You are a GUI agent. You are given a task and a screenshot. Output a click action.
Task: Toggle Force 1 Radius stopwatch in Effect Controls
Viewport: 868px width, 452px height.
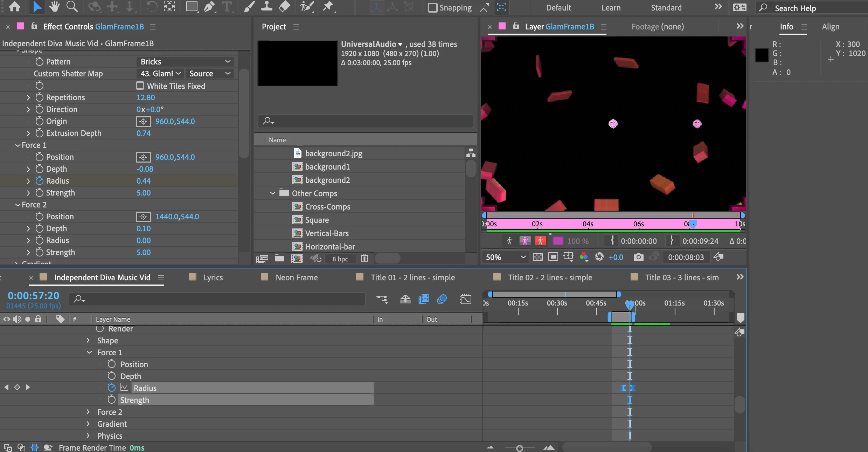pos(39,181)
